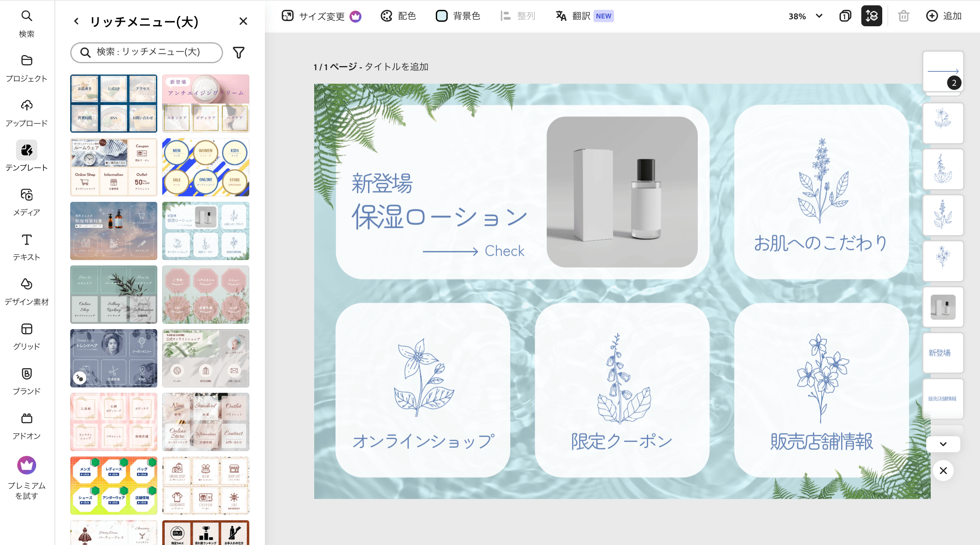
Task: Open the 38% zoom level dropdown
Action: coord(805,16)
